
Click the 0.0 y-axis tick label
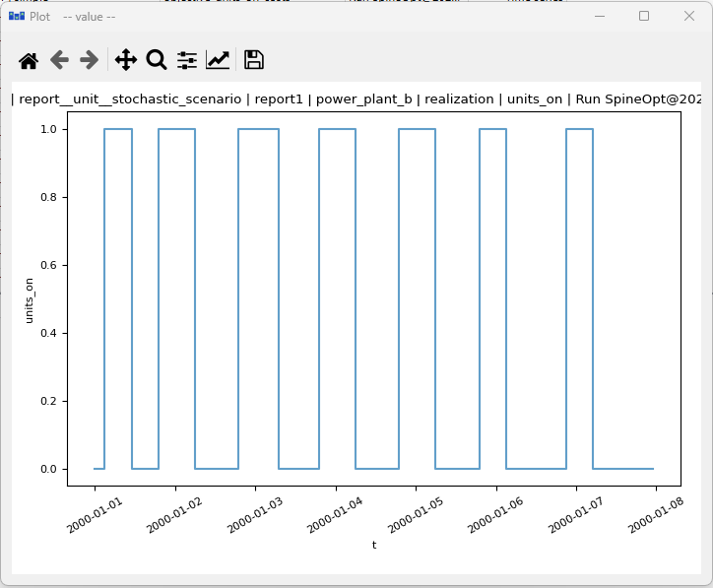click(x=46, y=469)
